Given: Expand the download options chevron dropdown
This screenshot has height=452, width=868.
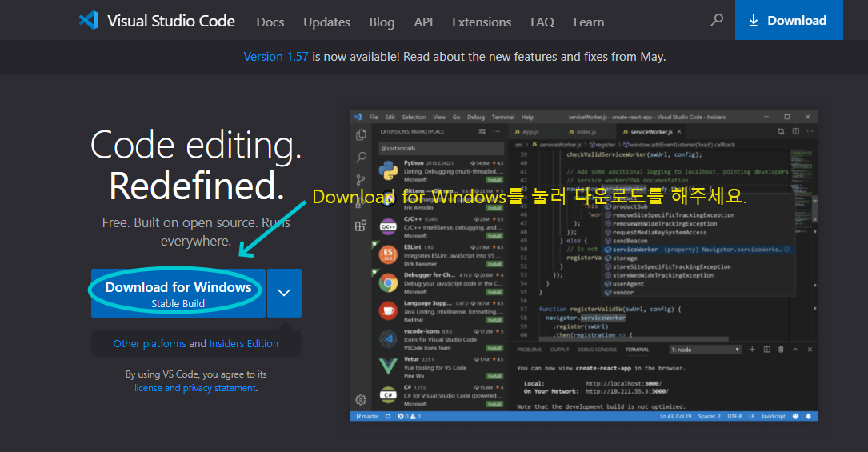Looking at the screenshot, I should [284, 294].
